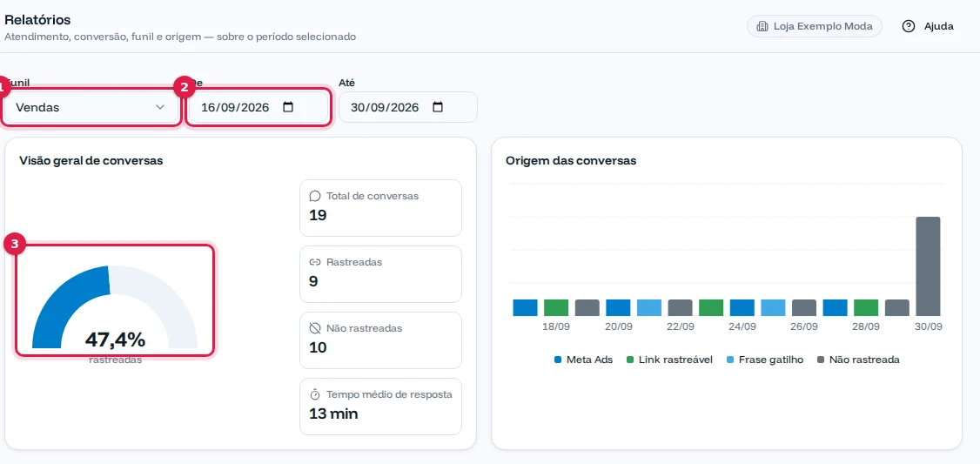Click the Visão geral de conversas heading
The height and width of the screenshot is (464, 980).
click(91, 161)
